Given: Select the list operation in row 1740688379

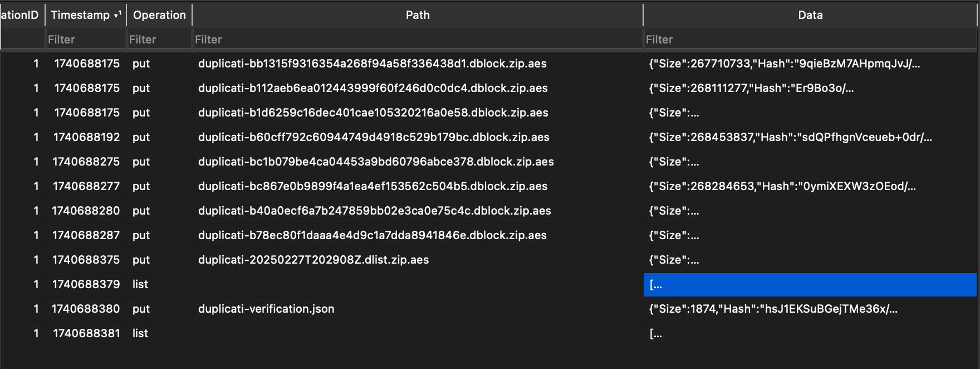Looking at the screenshot, I should pos(140,284).
